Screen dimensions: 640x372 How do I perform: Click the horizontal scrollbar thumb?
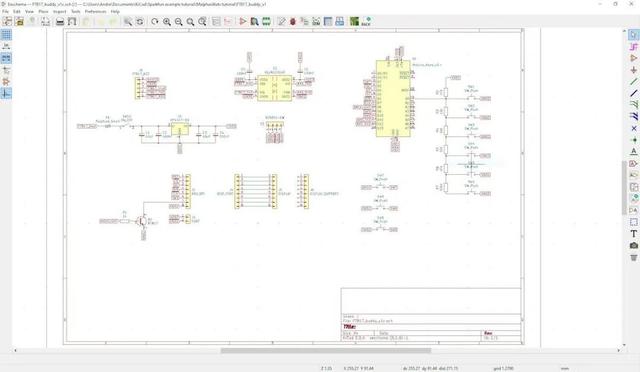click(x=326, y=350)
